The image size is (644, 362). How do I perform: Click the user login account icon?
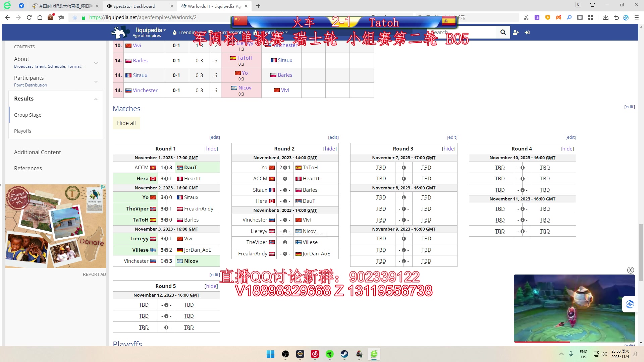[527, 32]
